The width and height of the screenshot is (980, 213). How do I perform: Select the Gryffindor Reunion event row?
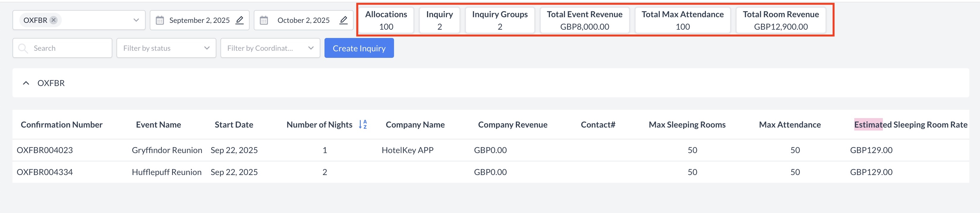tap(167, 150)
